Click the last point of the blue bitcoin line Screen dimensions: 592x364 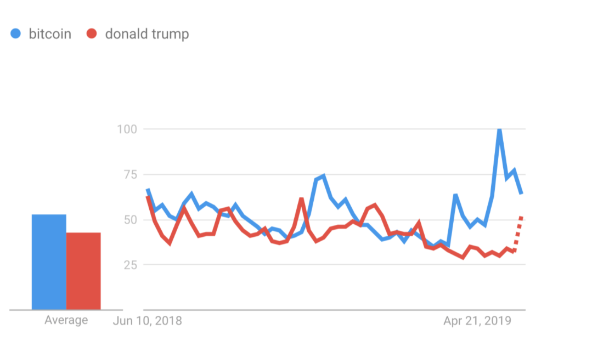[x=521, y=193]
